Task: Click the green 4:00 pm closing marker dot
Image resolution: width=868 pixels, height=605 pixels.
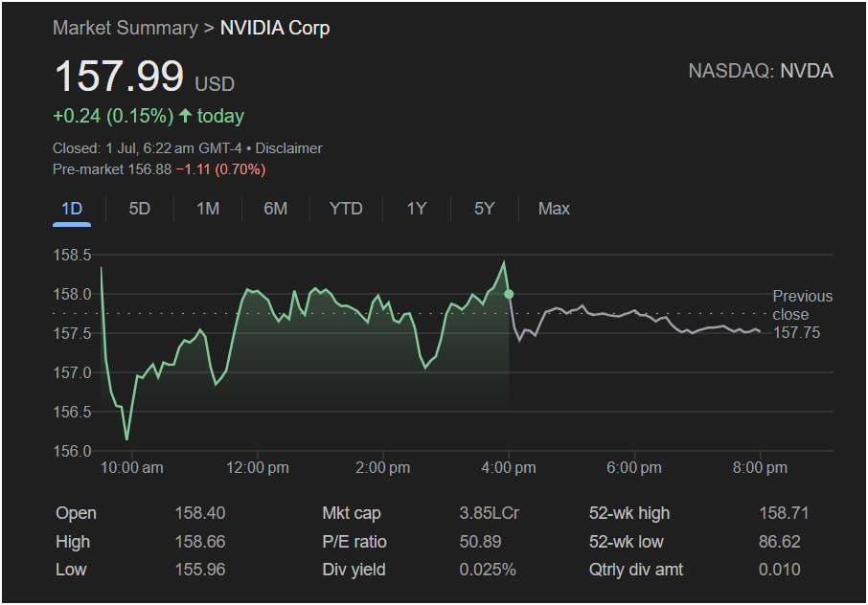Action: [x=509, y=294]
